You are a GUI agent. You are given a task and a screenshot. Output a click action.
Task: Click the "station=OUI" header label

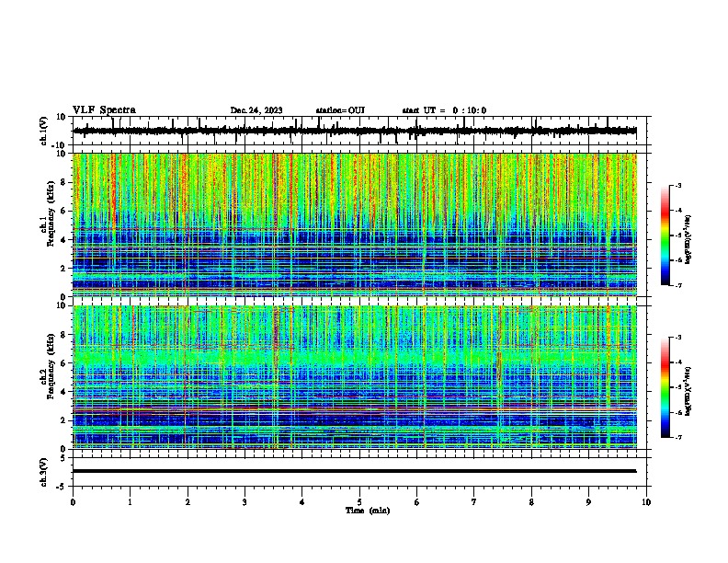[340, 110]
